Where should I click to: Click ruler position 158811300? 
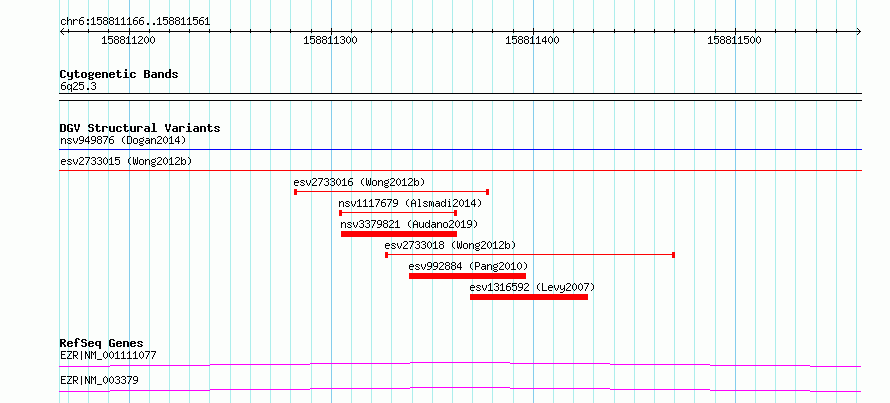(330, 40)
